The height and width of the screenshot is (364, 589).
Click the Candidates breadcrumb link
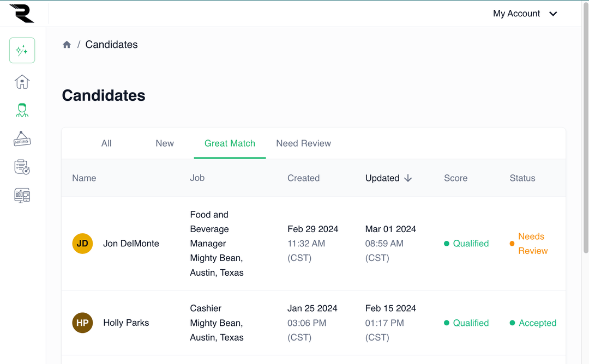pos(111,44)
